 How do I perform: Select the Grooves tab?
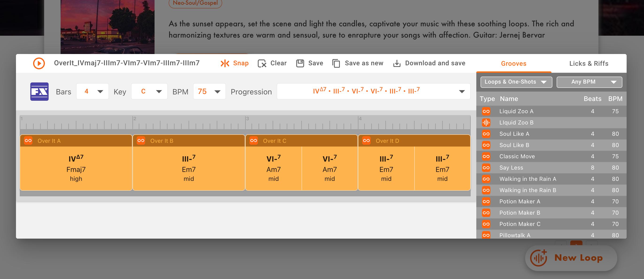point(513,63)
